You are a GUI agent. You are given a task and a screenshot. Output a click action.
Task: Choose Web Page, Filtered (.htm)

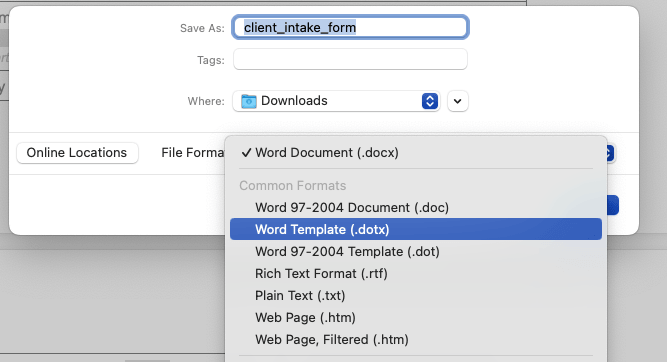pyautogui.click(x=416, y=339)
